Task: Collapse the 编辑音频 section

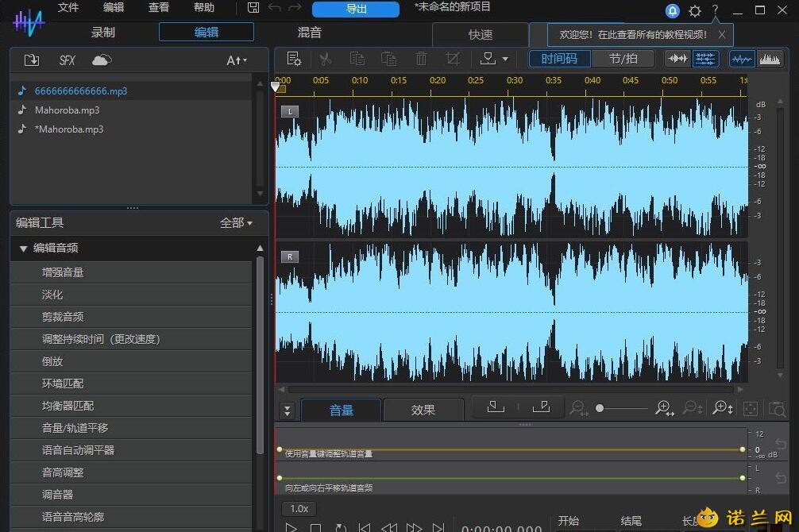Action: tap(23, 249)
